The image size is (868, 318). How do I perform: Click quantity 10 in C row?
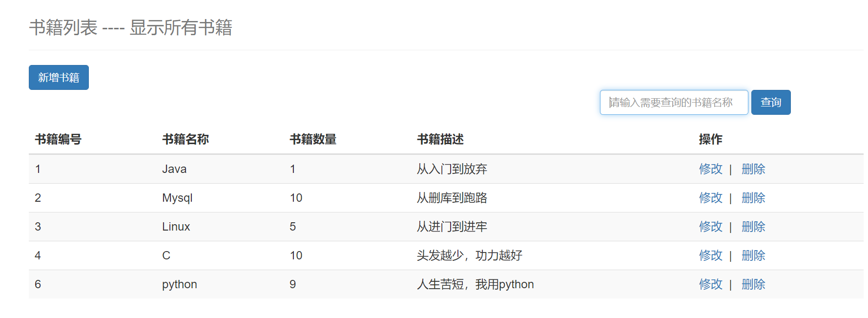click(296, 255)
